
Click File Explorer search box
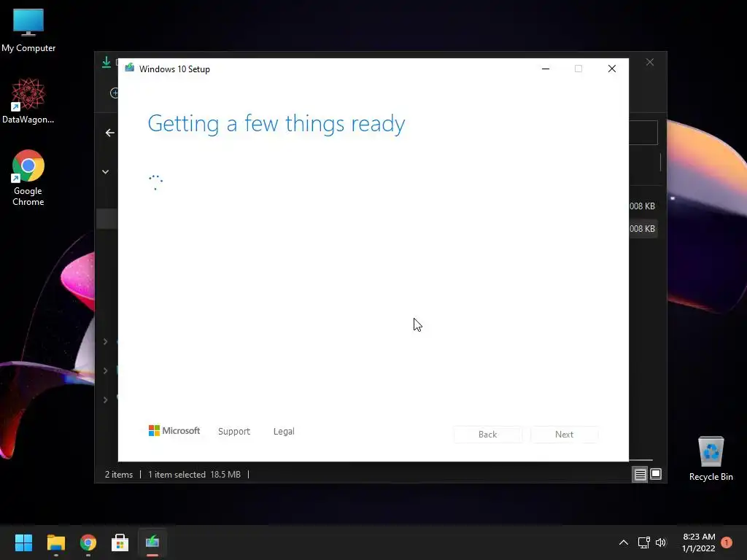pos(643,133)
